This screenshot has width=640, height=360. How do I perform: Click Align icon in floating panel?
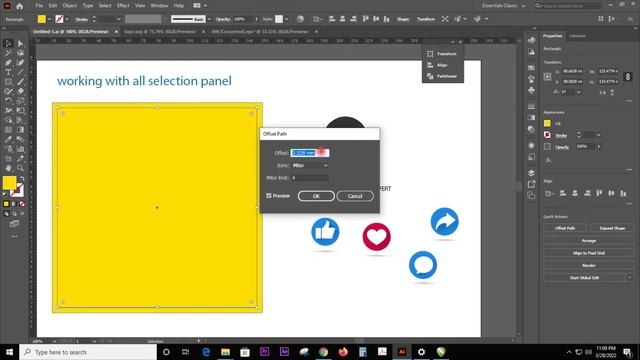(430, 65)
